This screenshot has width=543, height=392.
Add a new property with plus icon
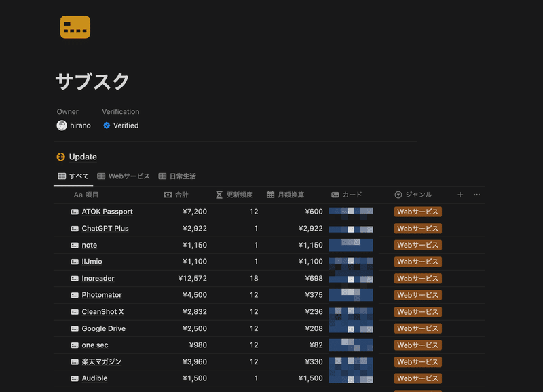coord(460,195)
